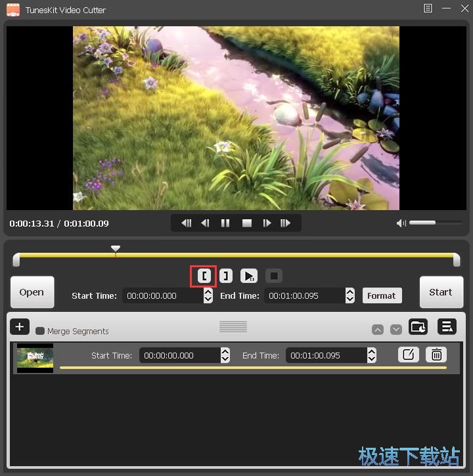
Task: Click the left trim handle of timeline
Action: coord(16,260)
